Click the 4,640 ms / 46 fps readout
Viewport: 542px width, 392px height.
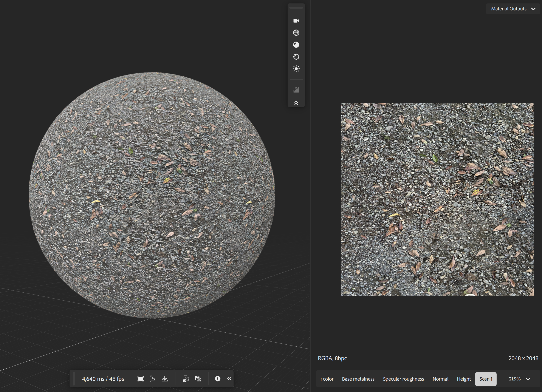coord(103,379)
